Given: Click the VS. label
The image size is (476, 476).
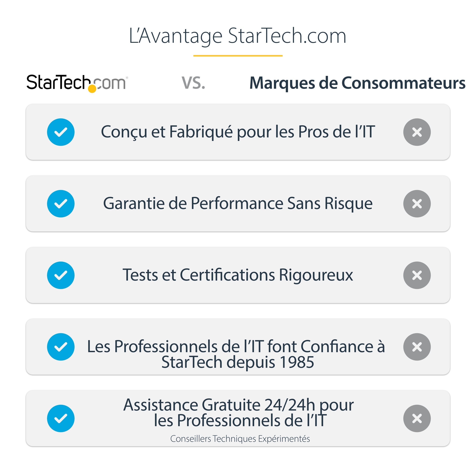Looking at the screenshot, I should click(x=193, y=83).
